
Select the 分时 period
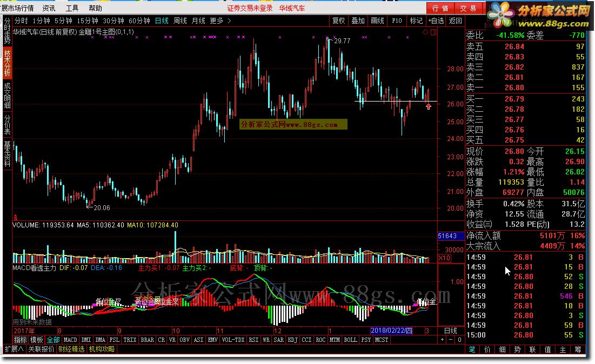point(21,21)
